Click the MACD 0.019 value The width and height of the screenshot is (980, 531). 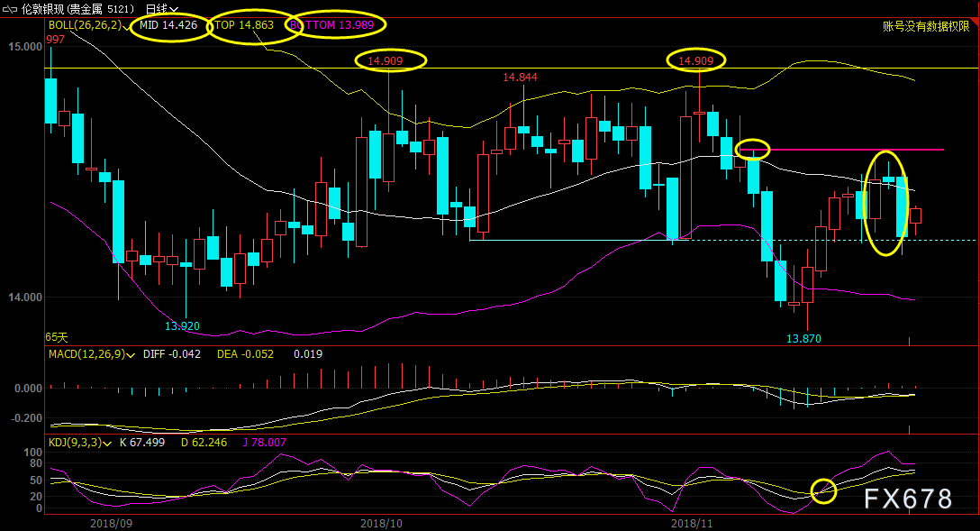(x=308, y=354)
